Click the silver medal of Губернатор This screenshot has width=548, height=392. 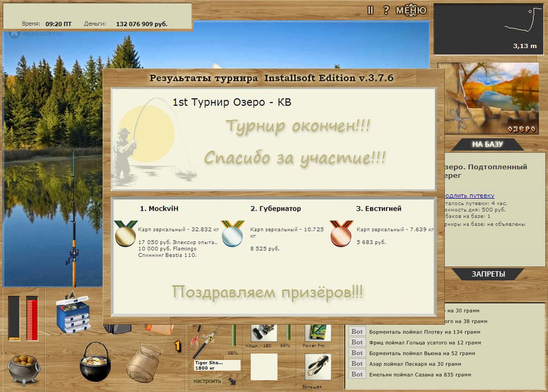tap(232, 233)
